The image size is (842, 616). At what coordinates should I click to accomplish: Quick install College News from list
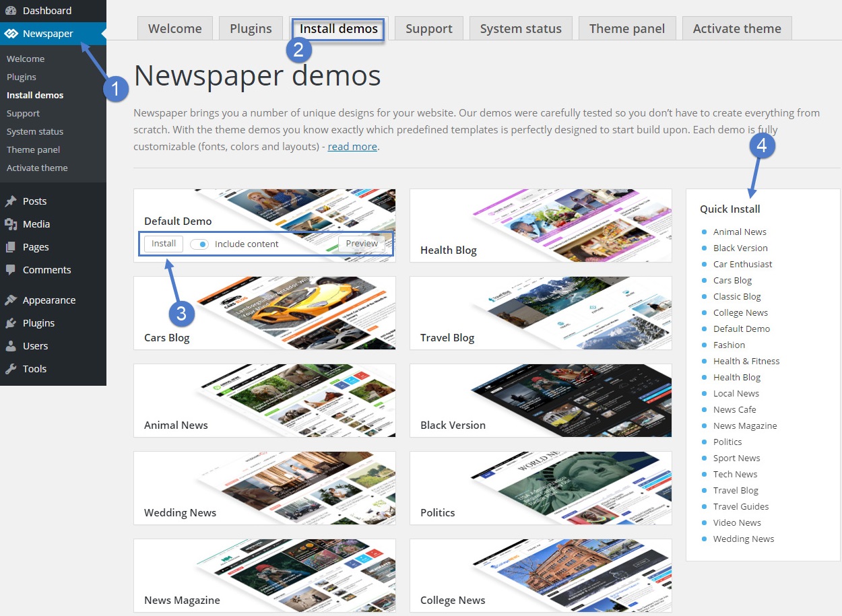click(x=740, y=312)
